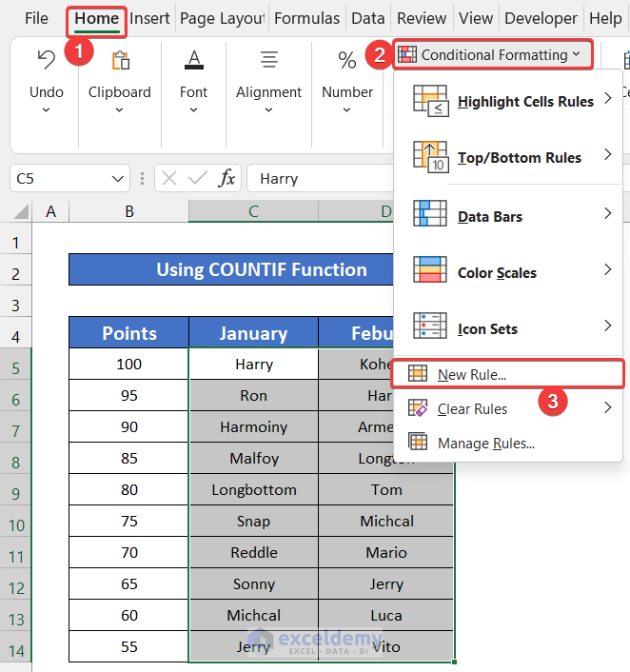Switch to the Formulas tab
Viewport: 630px width, 672px height.
pyautogui.click(x=306, y=18)
